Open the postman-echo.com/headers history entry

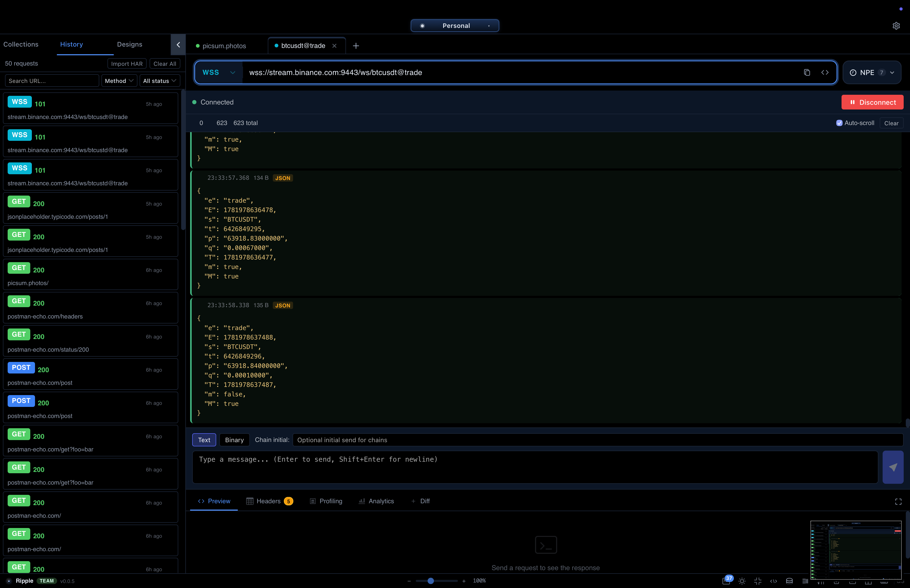pos(91,308)
